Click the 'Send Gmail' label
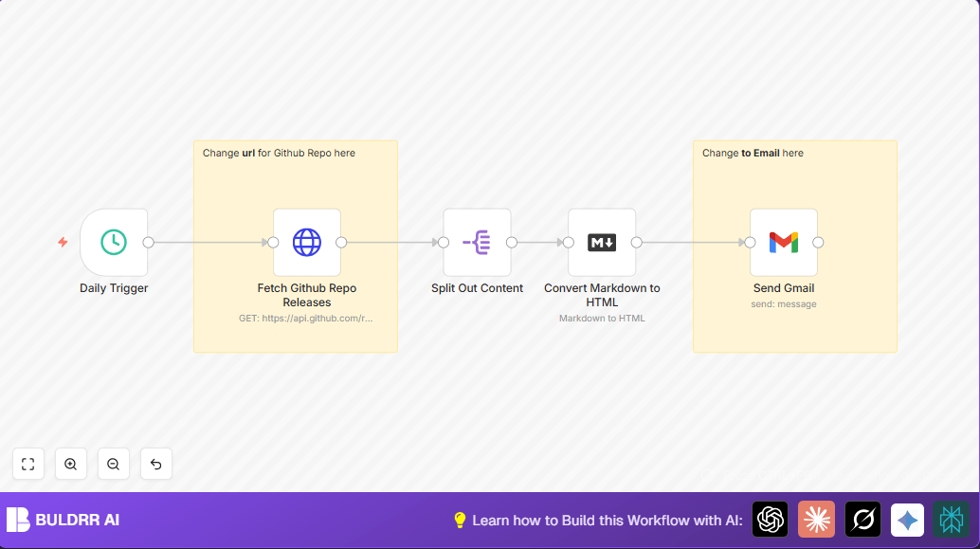This screenshot has width=980, height=549. click(784, 288)
